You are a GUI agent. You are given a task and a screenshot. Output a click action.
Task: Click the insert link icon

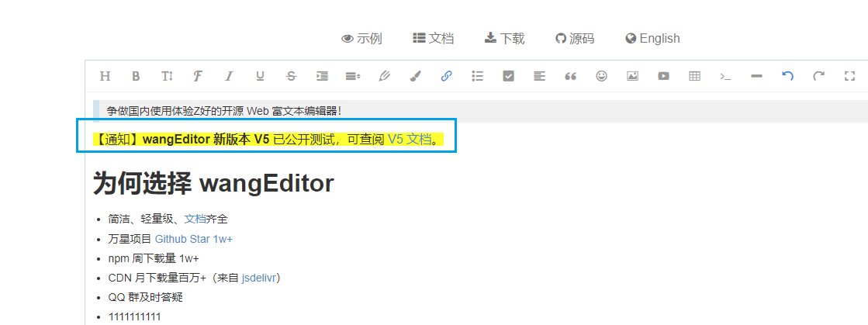[x=446, y=77]
